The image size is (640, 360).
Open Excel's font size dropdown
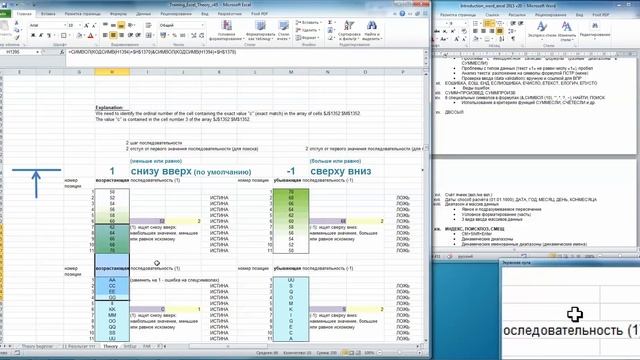point(80,25)
